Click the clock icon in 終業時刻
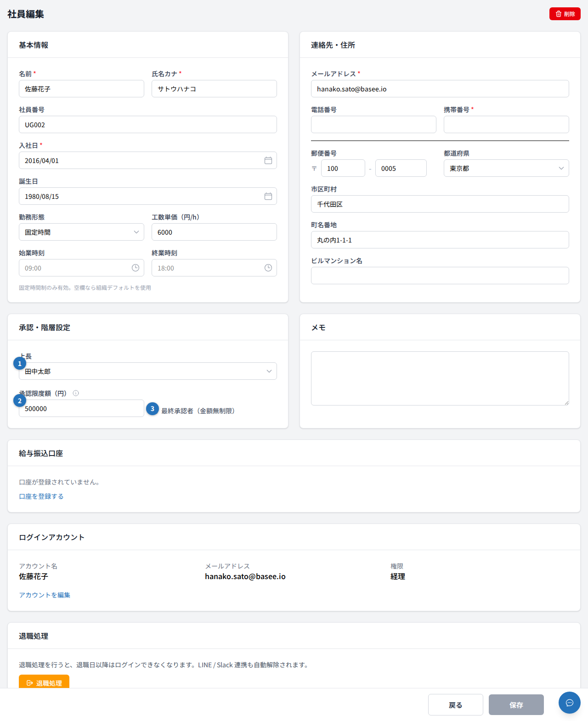 [268, 268]
